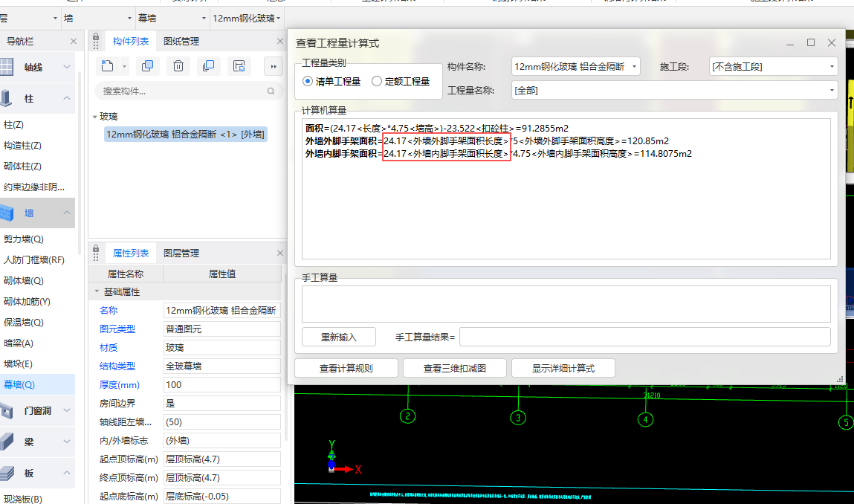Click the 轴线 grid icon in navigation

(7, 67)
